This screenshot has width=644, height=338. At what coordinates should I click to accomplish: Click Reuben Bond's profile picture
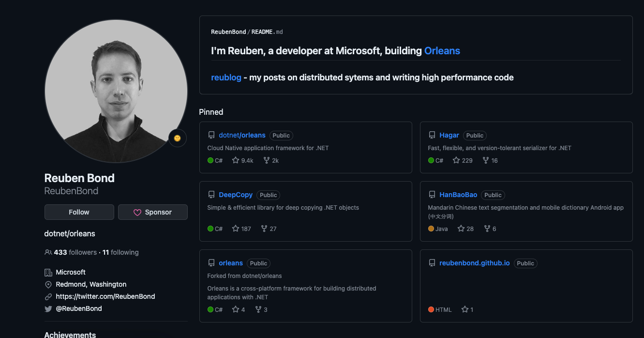tap(116, 91)
